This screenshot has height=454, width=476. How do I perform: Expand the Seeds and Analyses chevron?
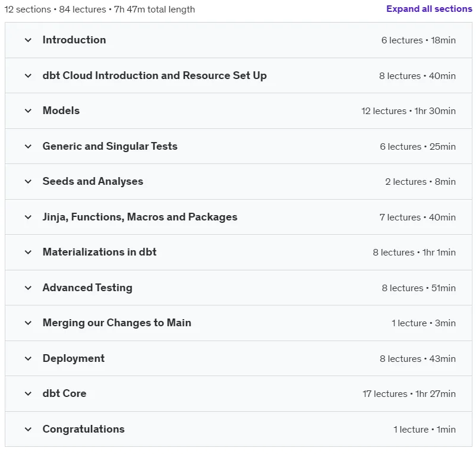pos(28,181)
